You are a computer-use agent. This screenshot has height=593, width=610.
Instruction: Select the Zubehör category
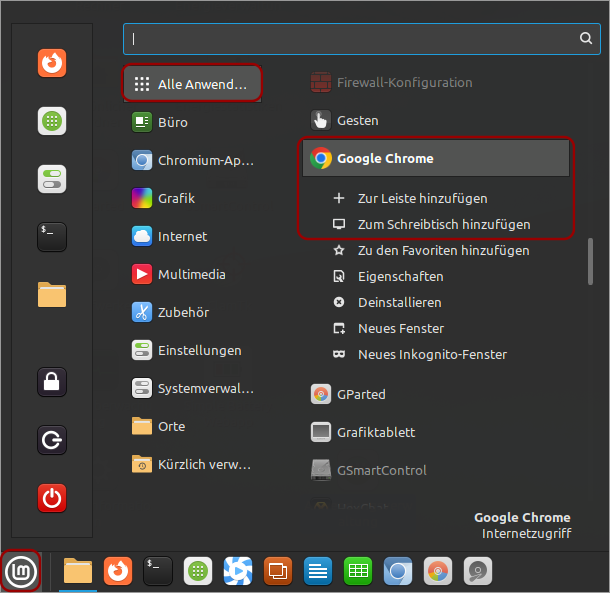pyautogui.click(x=192, y=312)
